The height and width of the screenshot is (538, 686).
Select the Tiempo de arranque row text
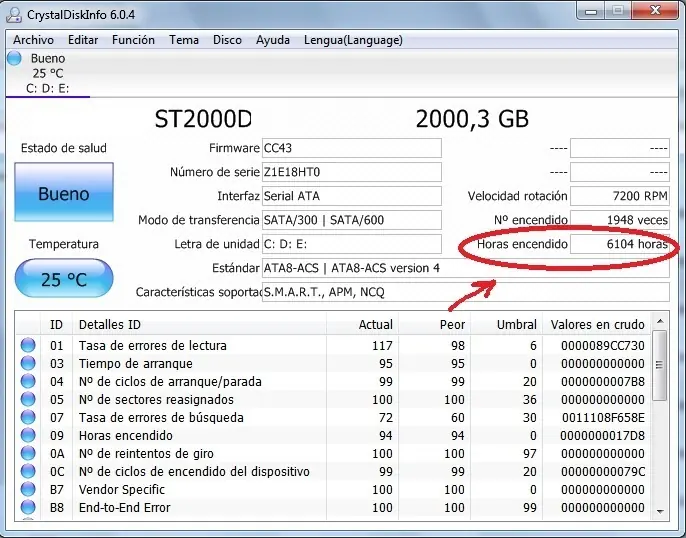pos(136,363)
